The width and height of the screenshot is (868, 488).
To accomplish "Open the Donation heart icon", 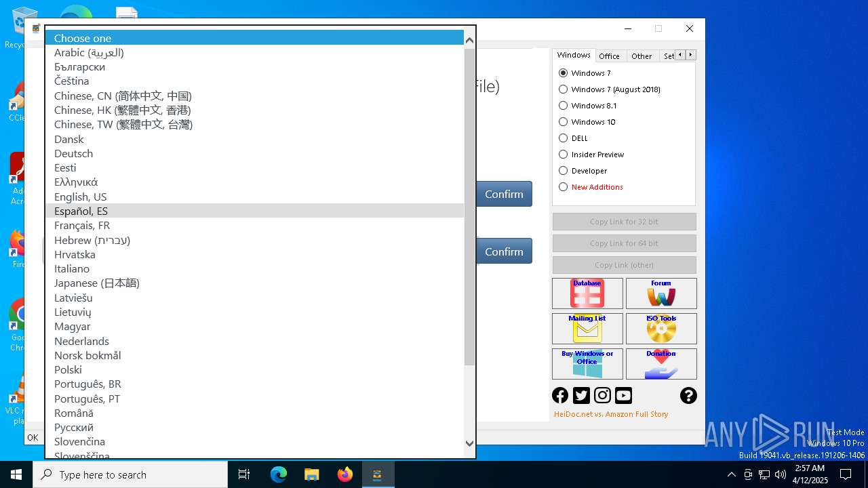I will (x=661, y=364).
